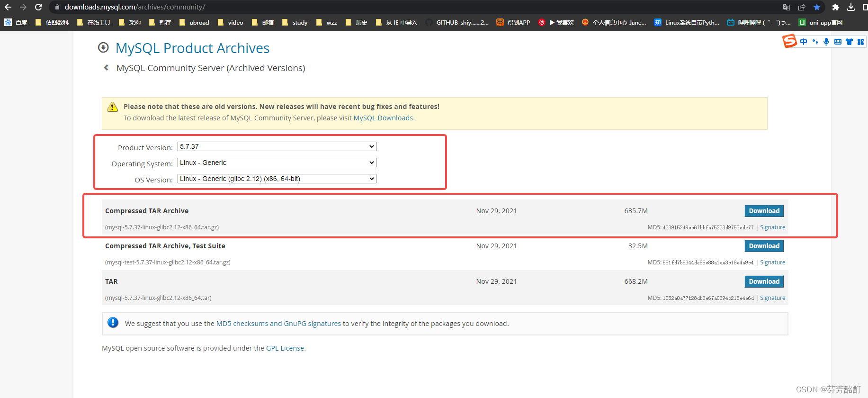Image resolution: width=868 pixels, height=398 pixels.
Task: Click filename mysql-5.7.37-linux-glibc2.12-x86_64.tar
Action: click(x=158, y=298)
